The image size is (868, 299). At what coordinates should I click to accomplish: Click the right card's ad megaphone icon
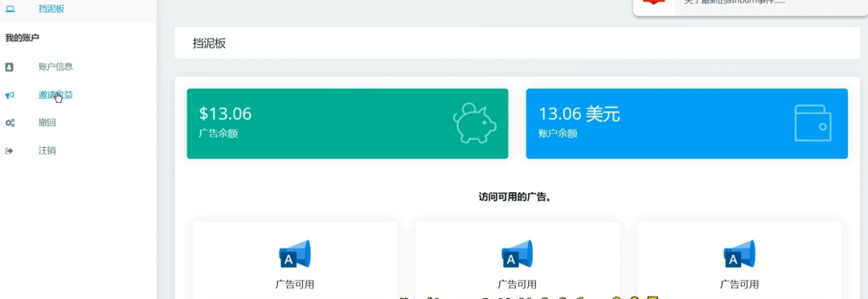[x=739, y=254]
